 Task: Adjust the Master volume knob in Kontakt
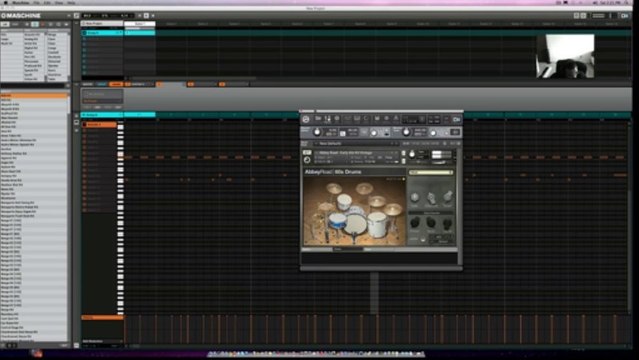[x=317, y=132]
